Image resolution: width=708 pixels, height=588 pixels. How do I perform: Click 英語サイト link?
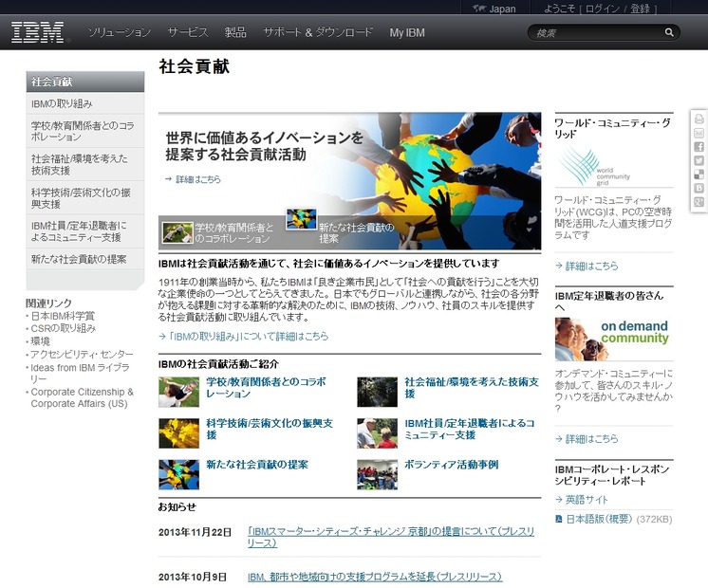point(587,500)
